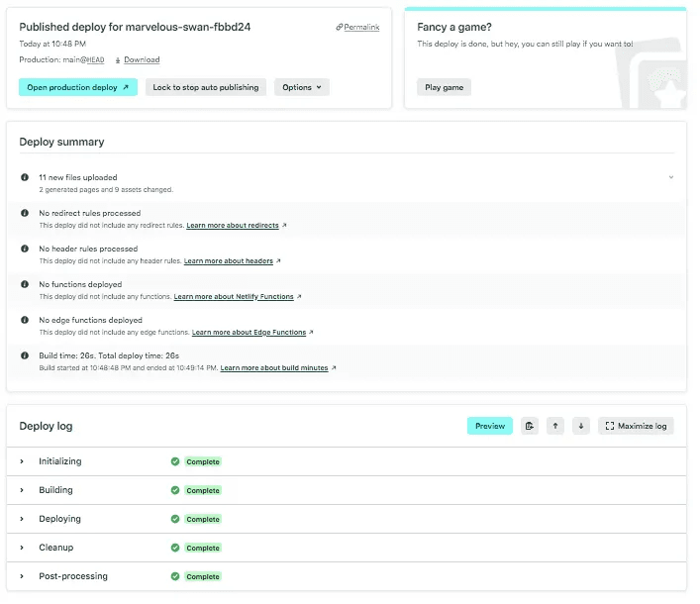The width and height of the screenshot is (700, 604).
Task: Copy the deploy log to clipboard
Action: pos(530,426)
